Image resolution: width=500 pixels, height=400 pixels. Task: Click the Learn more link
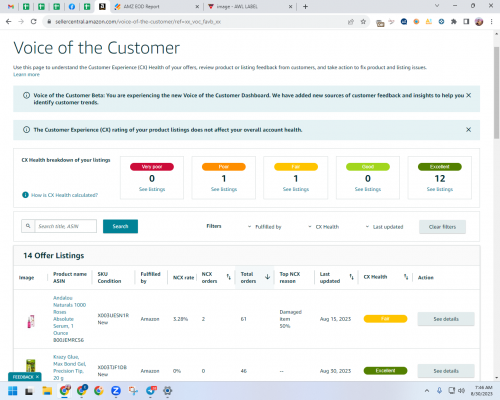(x=26, y=74)
